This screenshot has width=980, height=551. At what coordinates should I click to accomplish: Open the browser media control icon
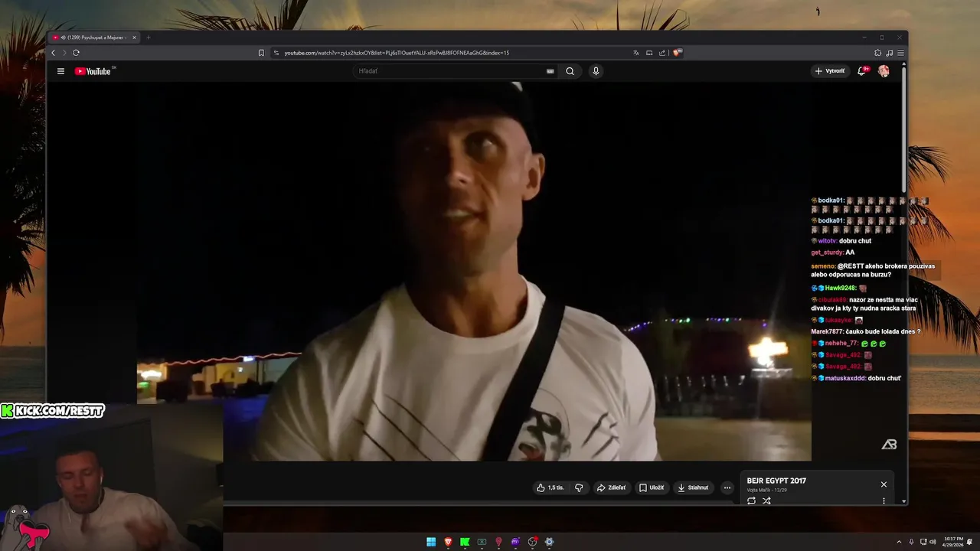[890, 53]
